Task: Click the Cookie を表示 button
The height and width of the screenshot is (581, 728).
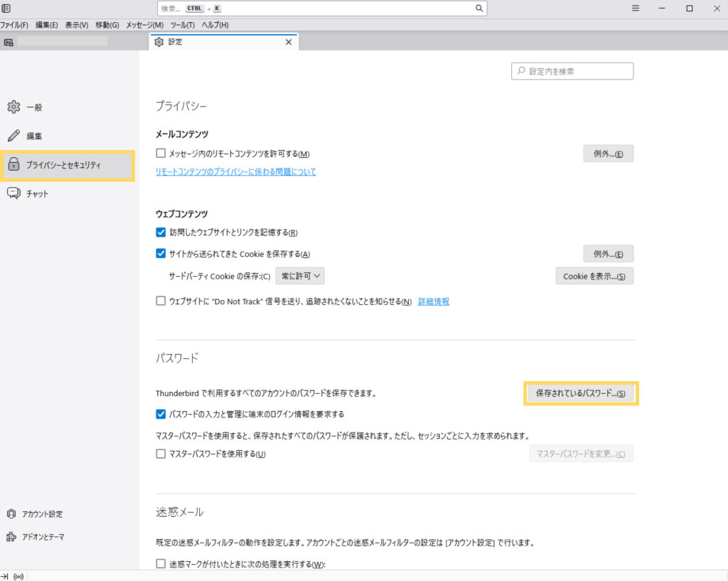Action: pos(594,276)
